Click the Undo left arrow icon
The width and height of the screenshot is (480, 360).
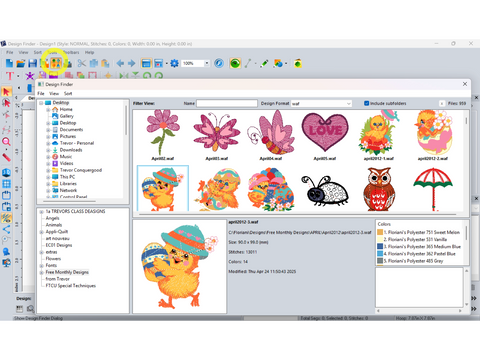(x=120, y=63)
